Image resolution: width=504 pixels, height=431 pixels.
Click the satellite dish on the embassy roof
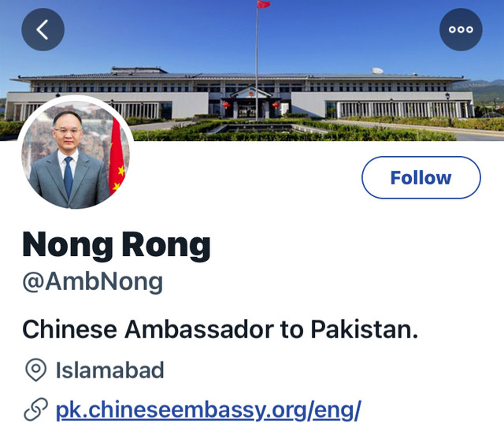(377, 70)
